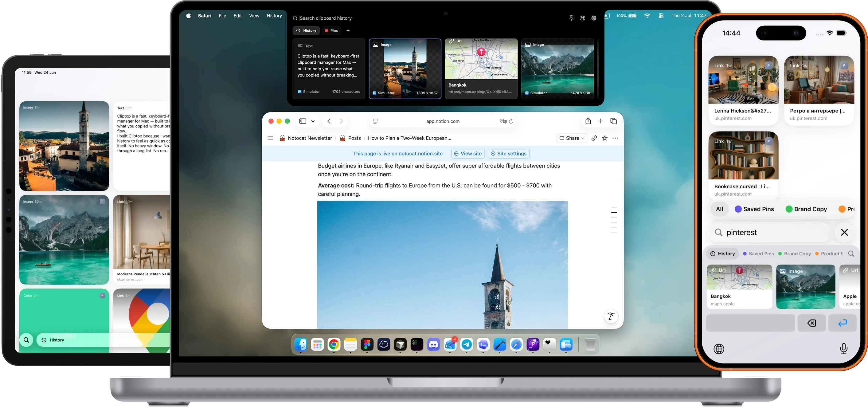Open History menu in Mac menu bar

(x=274, y=16)
